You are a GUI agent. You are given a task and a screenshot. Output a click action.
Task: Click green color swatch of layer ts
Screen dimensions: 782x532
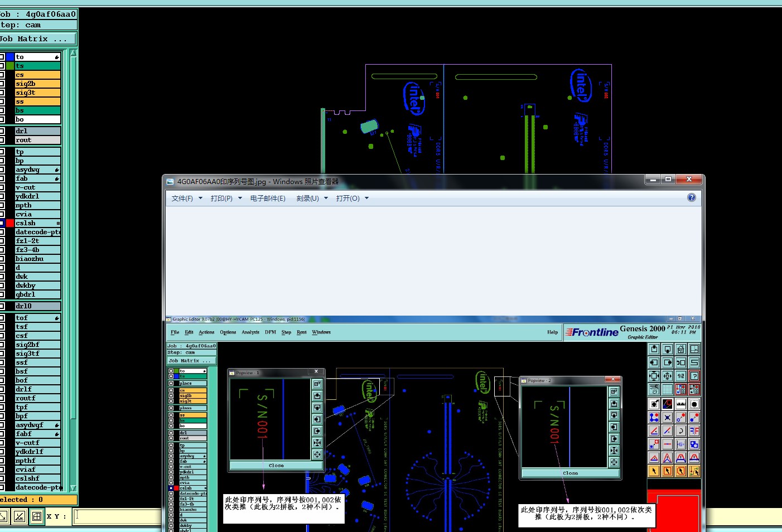click(10, 66)
